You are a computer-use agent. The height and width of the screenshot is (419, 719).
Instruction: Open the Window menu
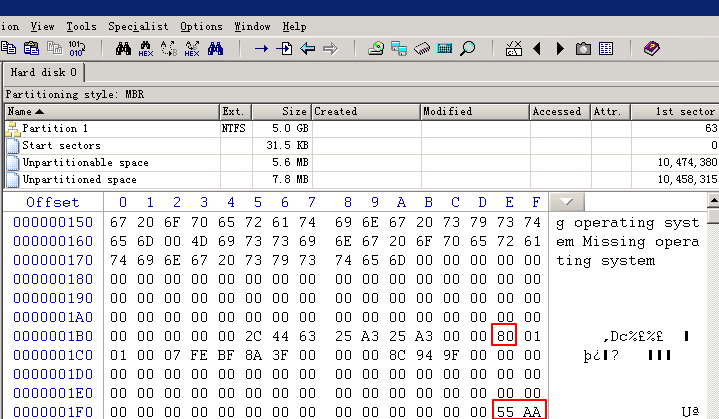[x=252, y=27]
